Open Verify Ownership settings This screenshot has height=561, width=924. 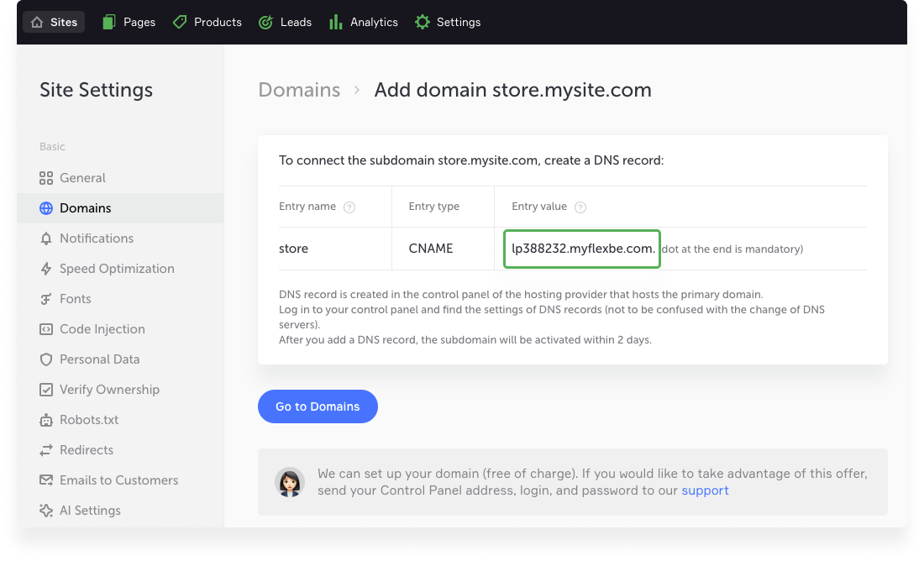[109, 390]
